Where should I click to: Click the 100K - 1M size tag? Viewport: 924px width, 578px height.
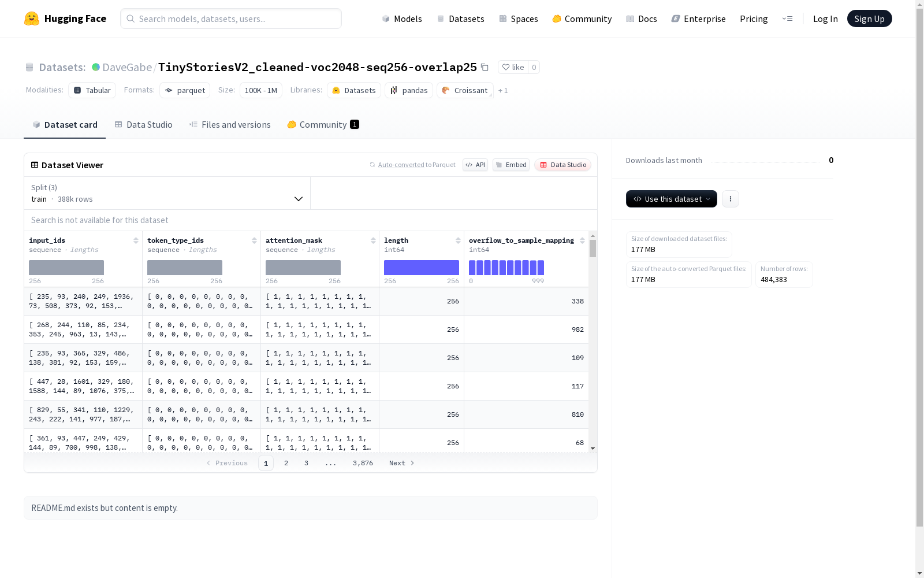(x=261, y=90)
